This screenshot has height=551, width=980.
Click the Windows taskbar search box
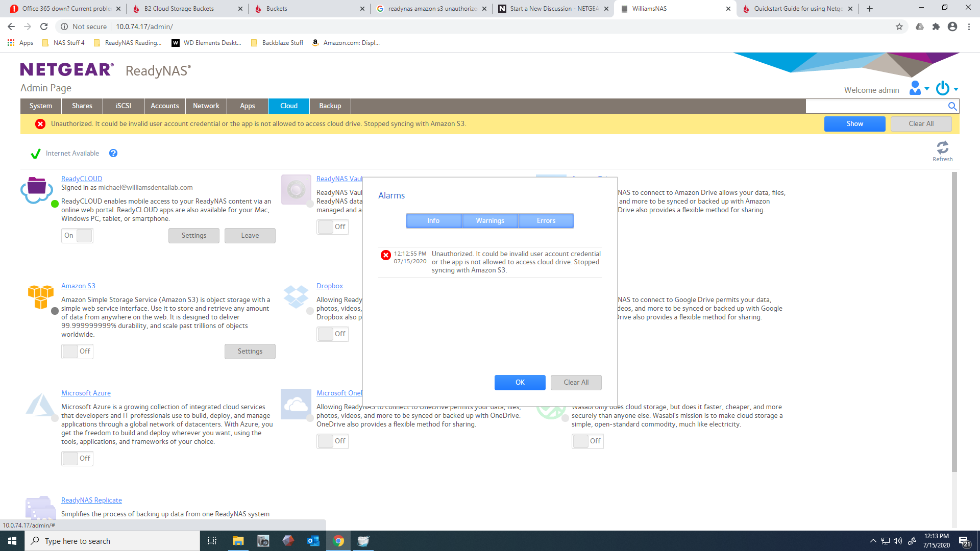[112, 541]
